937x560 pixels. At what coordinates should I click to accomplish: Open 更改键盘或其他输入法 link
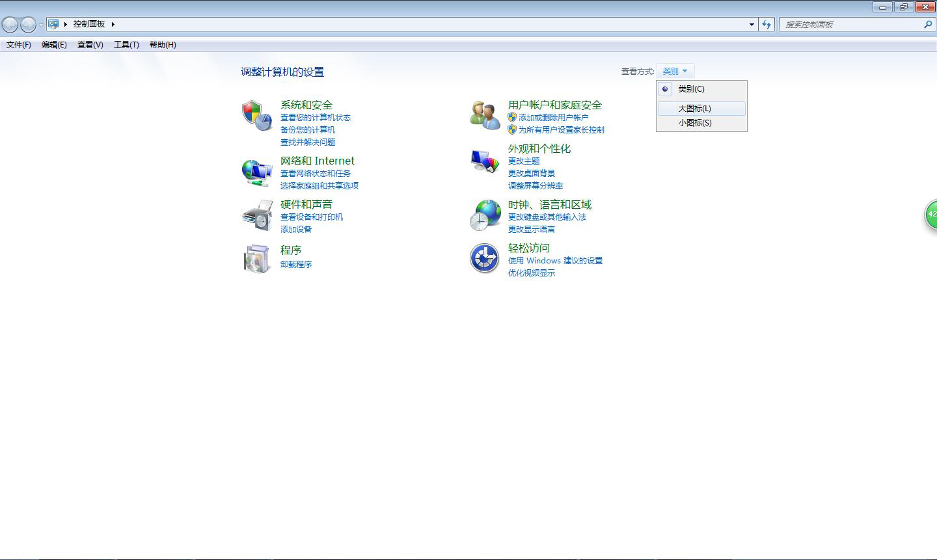coord(547,217)
